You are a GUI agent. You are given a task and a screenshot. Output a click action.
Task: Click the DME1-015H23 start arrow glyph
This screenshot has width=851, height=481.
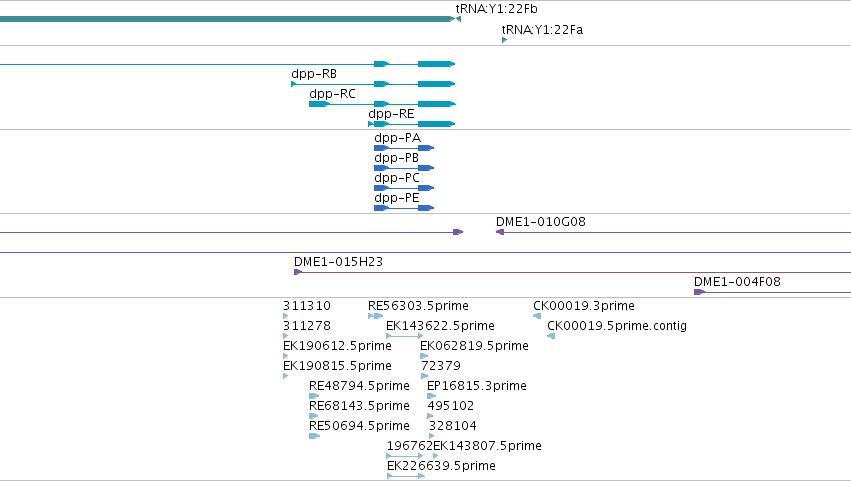coord(298,273)
